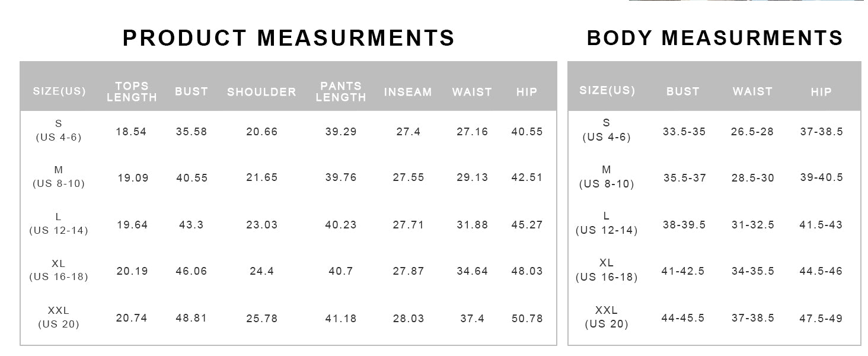Click the 18.54 tops length value
Viewport: 868px width, 356px height.
point(131,132)
